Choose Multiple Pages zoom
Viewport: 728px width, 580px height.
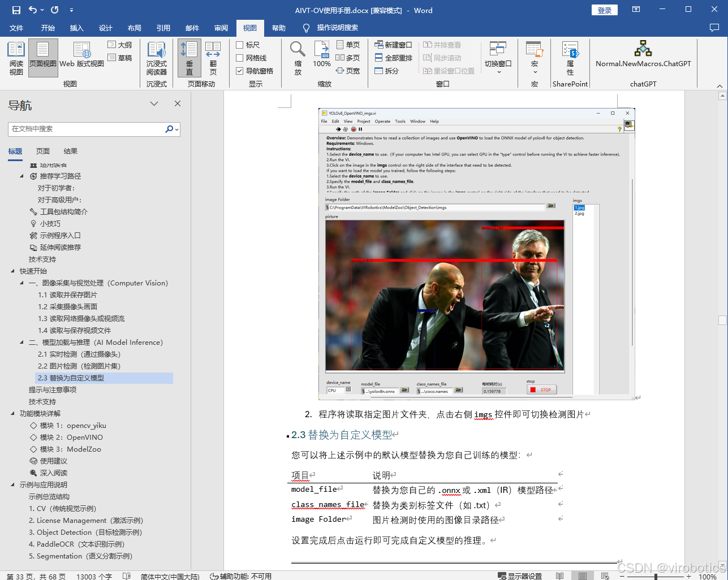[348, 58]
